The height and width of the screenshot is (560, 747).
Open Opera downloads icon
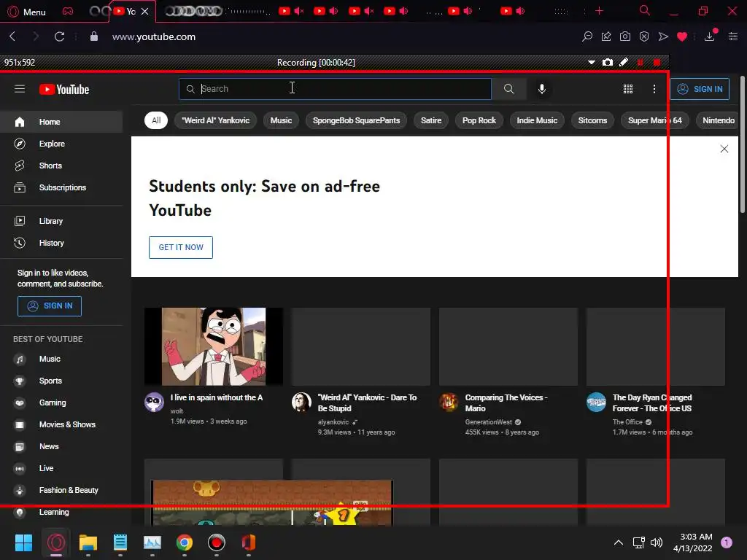click(x=709, y=36)
